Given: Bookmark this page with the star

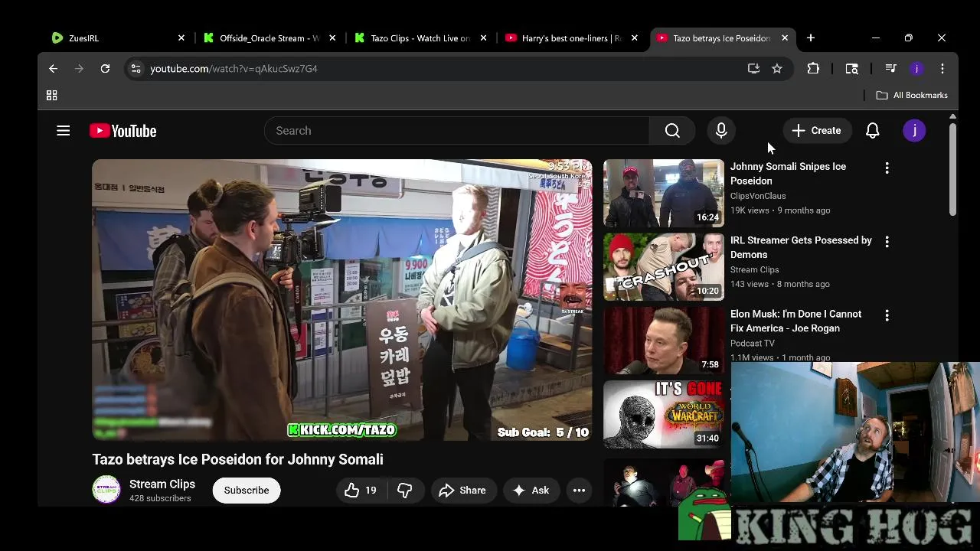Looking at the screenshot, I should coord(777,69).
